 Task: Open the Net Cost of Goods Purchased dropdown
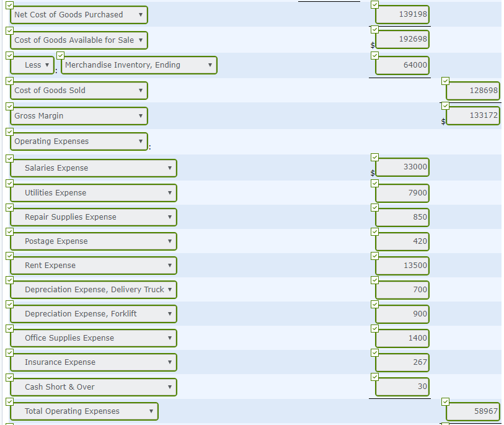pos(79,14)
